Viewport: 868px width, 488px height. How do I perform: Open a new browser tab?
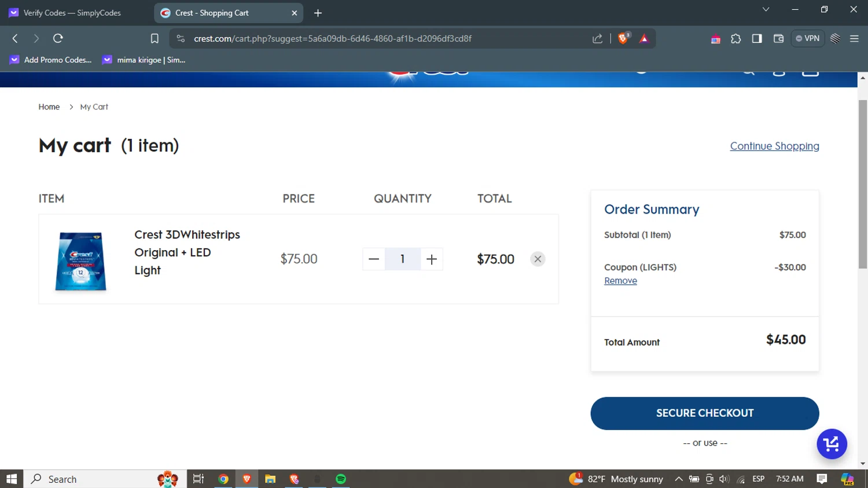pos(318,13)
